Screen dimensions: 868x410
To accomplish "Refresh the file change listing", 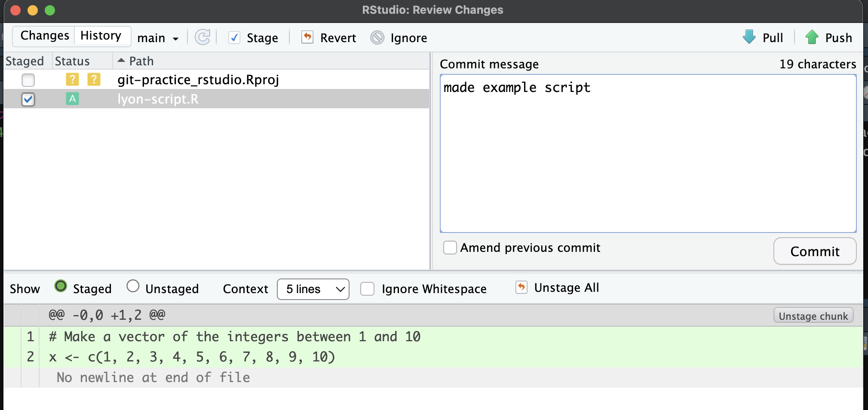I will point(202,37).
